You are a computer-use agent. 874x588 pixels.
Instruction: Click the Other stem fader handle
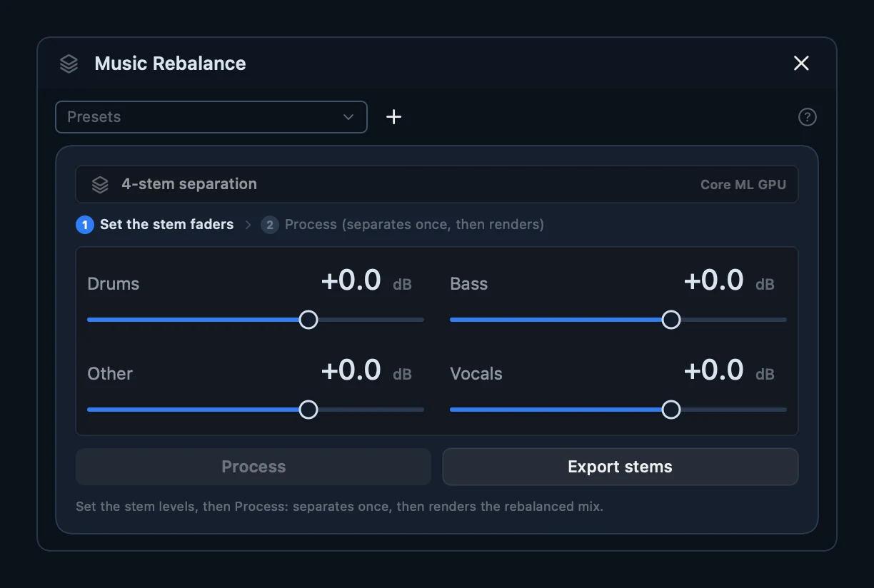[x=308, y=410]
